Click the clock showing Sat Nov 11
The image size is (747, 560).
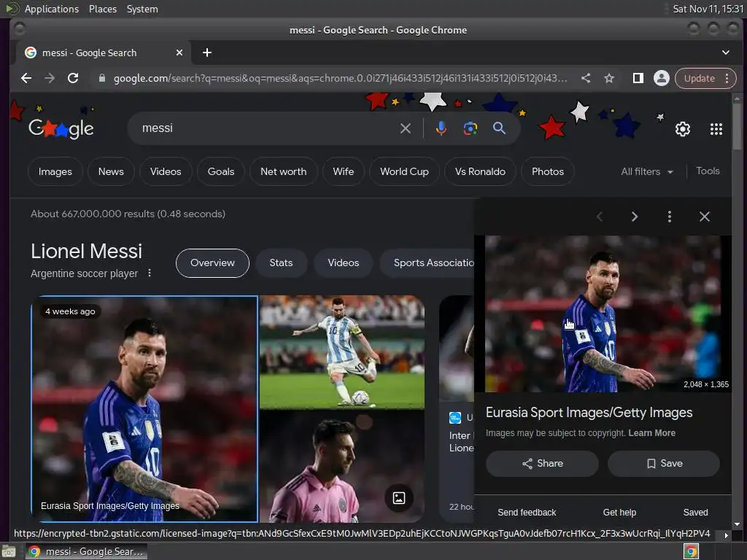[x=708, y=9]
